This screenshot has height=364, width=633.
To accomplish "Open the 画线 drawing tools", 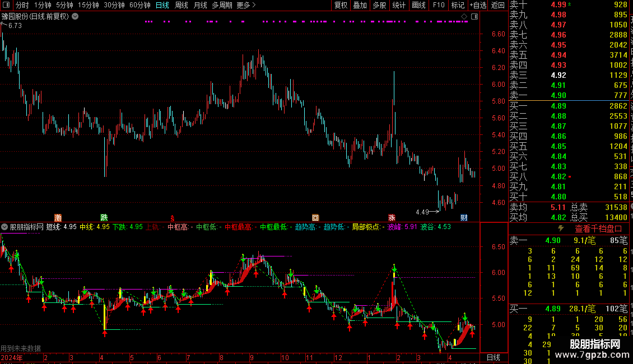I will coord(418,5).
